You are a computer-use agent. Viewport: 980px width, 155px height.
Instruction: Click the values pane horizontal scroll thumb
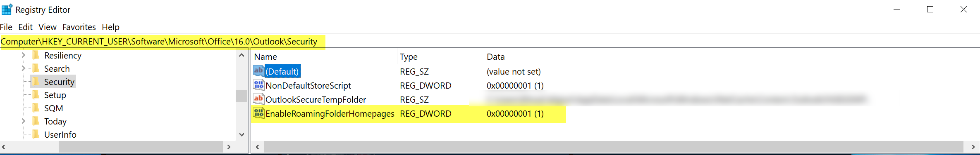point(614,147)
